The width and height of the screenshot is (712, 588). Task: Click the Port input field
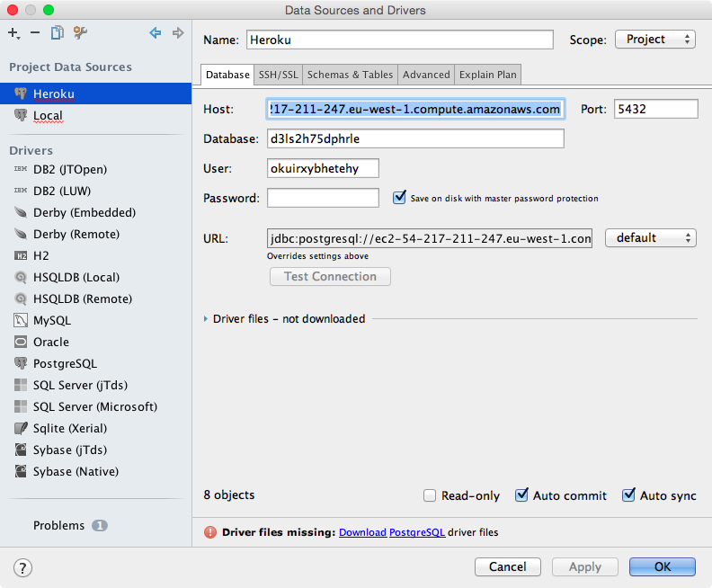coord(655,109)
